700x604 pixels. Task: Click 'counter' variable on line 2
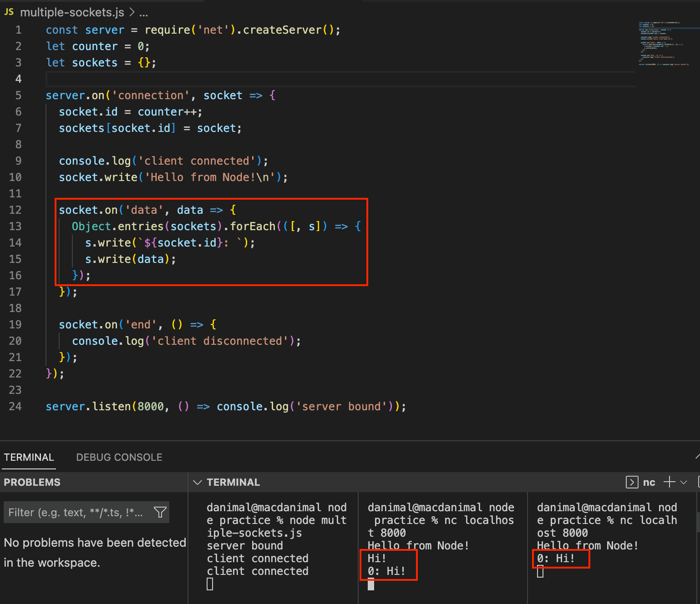(x=95, y=46)
